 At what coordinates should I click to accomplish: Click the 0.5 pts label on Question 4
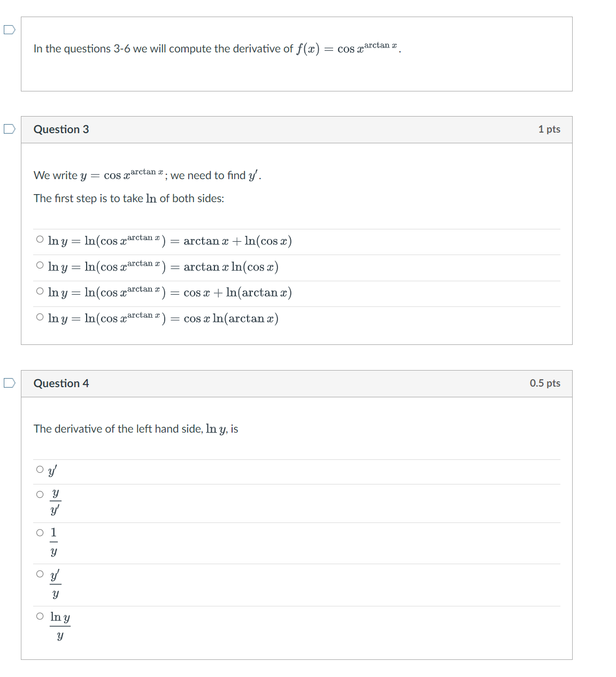point(545,383)
